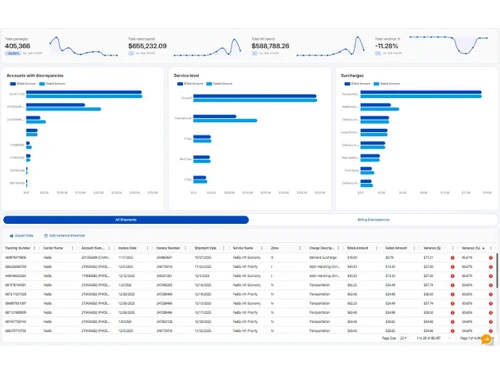Open the orange chat widget icon
The image size is (500, 375).
point(486,339)
